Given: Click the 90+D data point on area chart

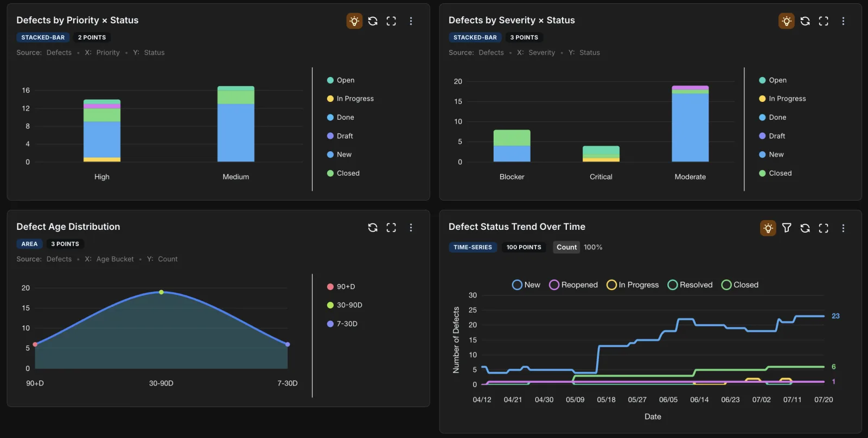Looking at the screenshot, I should click(35, 344).
